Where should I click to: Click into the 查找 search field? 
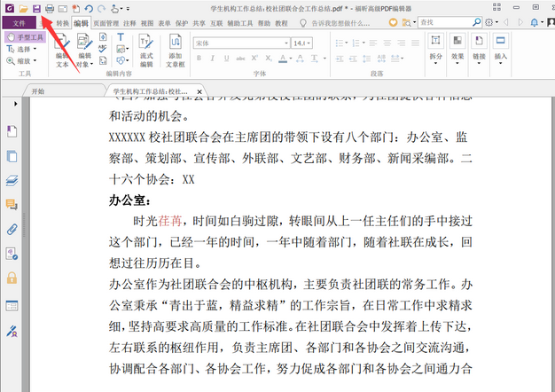click(448, 21)
